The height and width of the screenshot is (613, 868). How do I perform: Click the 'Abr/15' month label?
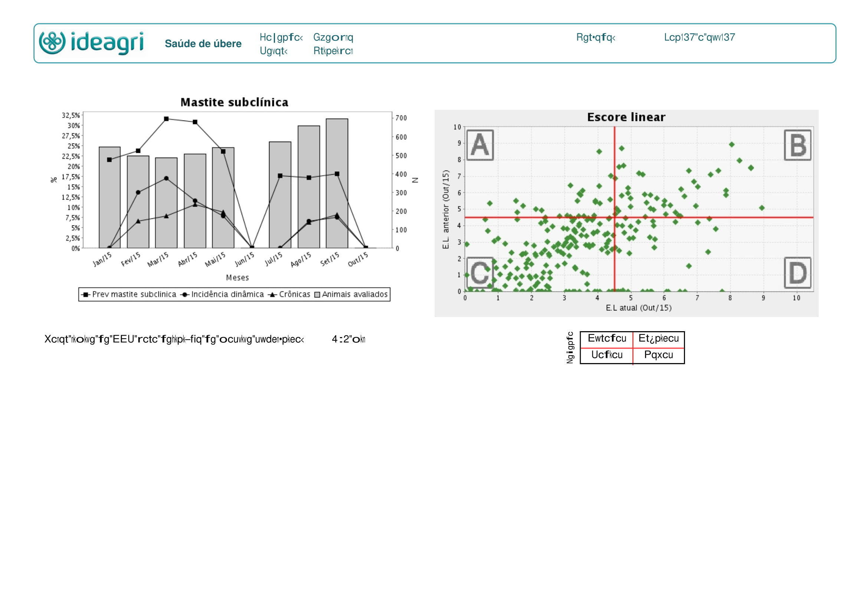click(x=187, y=260)
